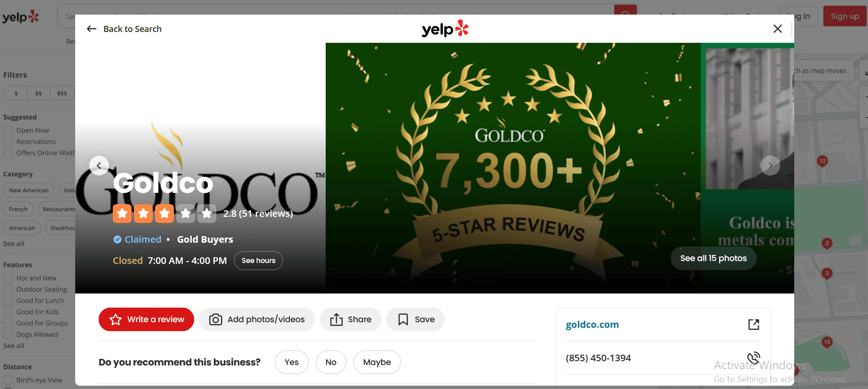The height and width of the screenshot is (389, 868).
Task: Click the Gold Buyers category link
Action: pyautogui.click(x=205, y=239)
